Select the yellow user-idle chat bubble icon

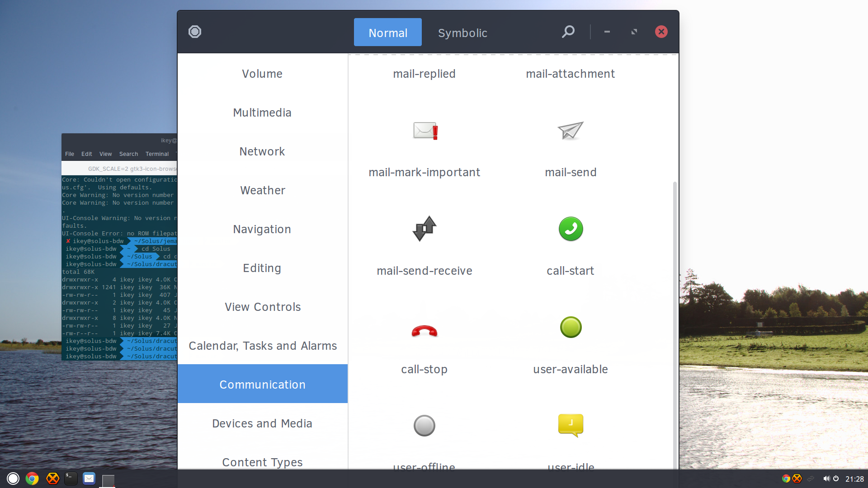[571, 425]
